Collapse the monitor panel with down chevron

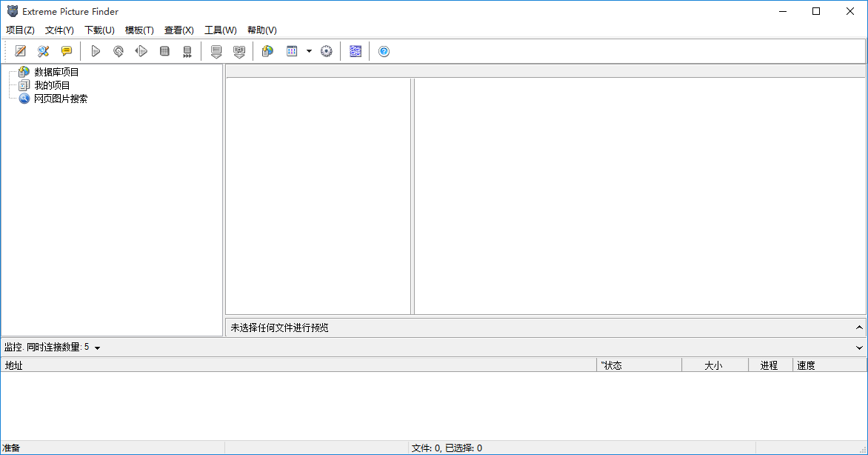click(x=859, y=348)
